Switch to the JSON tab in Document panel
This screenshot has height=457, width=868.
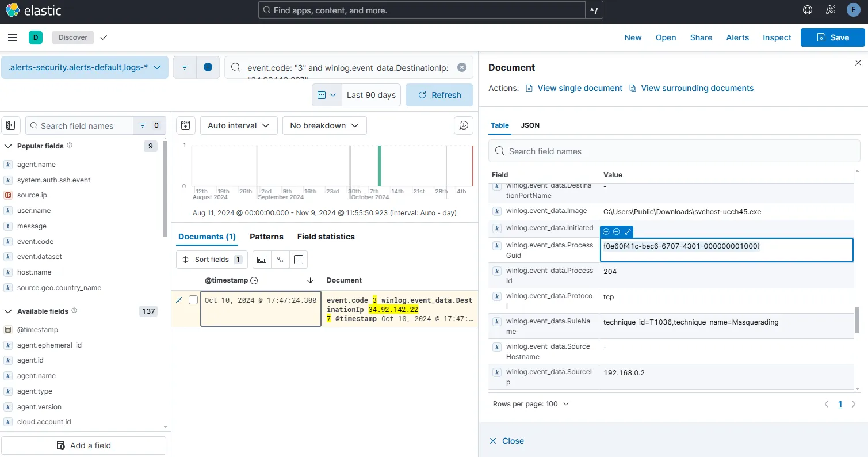pyautogui.click(x=530, y=125)
